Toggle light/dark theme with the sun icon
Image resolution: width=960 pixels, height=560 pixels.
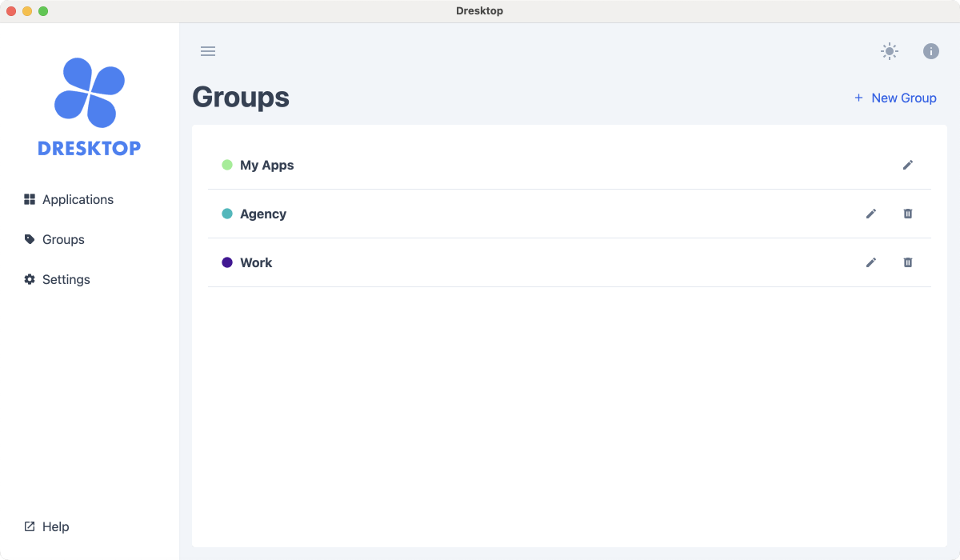(889, 51)
